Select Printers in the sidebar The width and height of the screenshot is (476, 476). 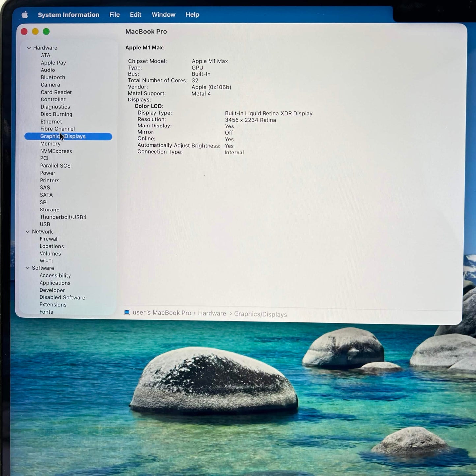[50, 180]
